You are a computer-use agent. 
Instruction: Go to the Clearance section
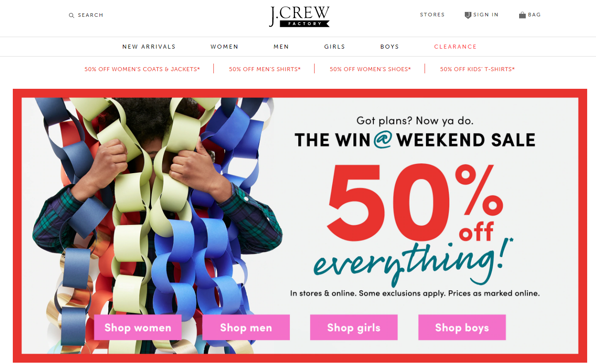[x=456, y=47]
